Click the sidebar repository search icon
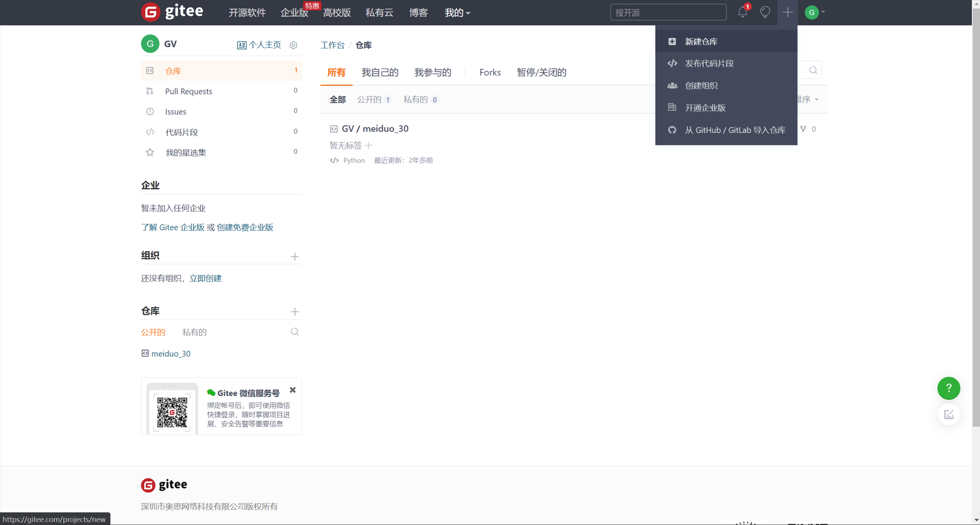 (x=295, y=332)
